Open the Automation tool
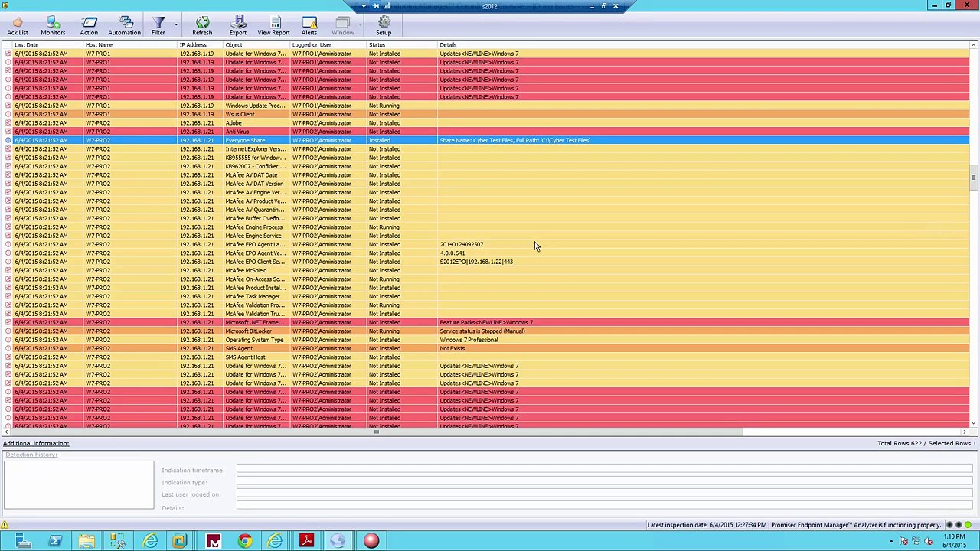Image resolution: width=980 pixels, height=551 pixels. (124, 26)
